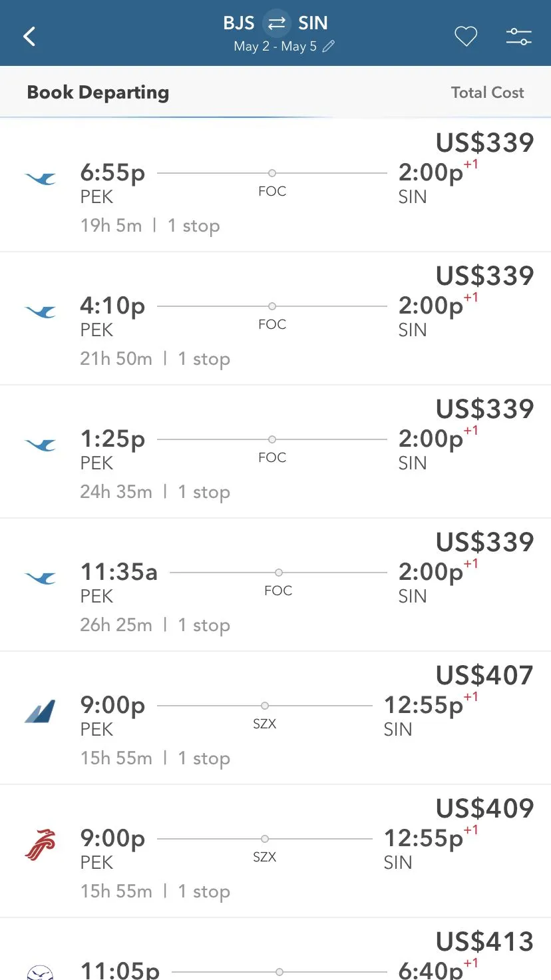Tap the US$407 price
This screenshot has height=980, width=551.
pyautogui.click(x=484, y=675)
